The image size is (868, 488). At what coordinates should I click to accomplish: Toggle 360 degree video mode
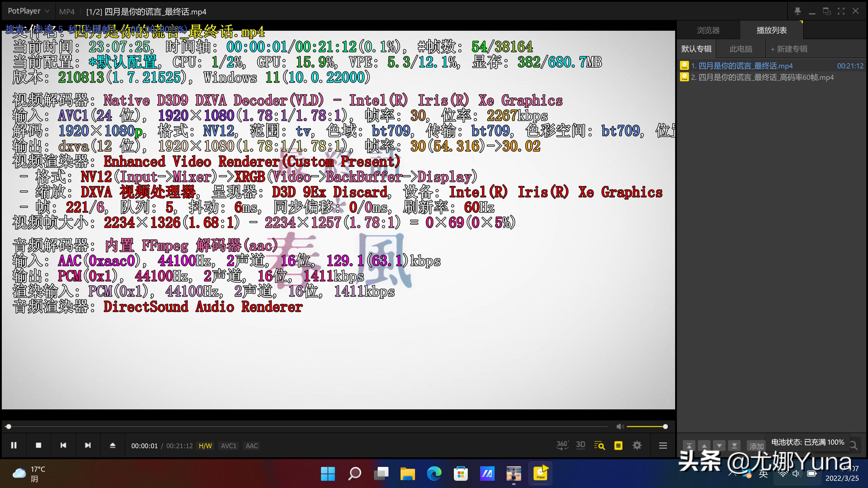(562, 445)
